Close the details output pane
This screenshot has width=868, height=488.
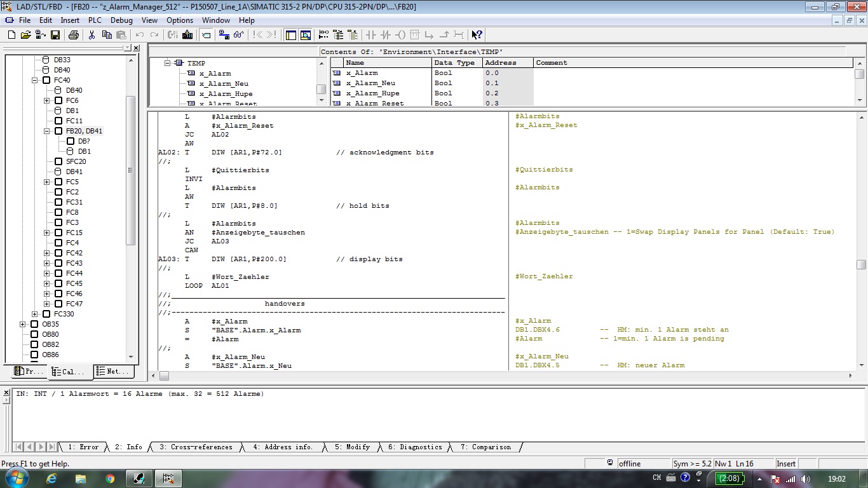6,392
